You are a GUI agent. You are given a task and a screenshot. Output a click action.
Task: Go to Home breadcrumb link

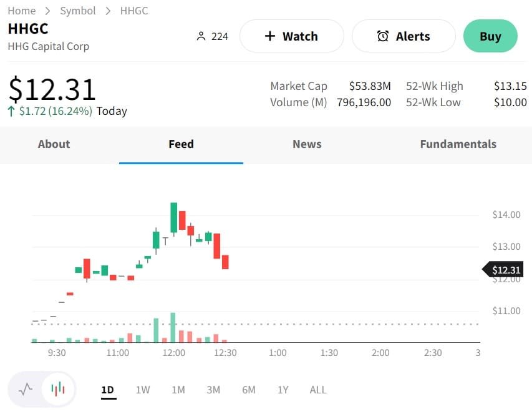tap(21, 11)
